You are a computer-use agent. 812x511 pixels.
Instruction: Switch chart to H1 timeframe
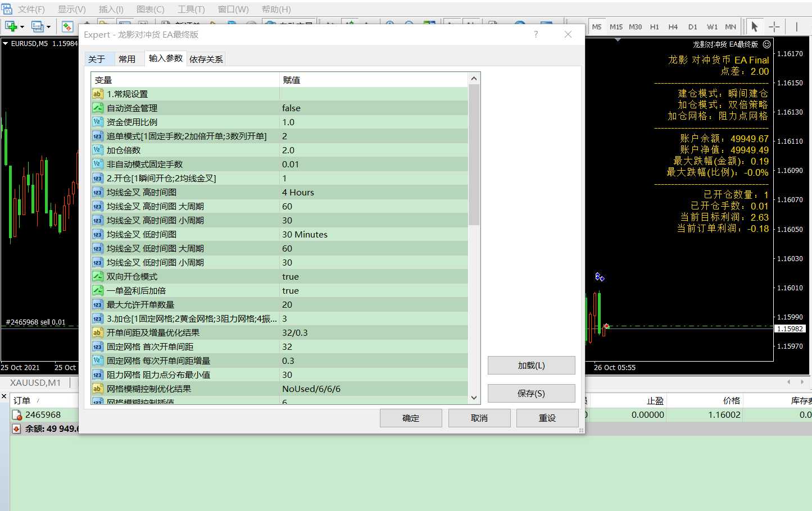tap(654, 26)
